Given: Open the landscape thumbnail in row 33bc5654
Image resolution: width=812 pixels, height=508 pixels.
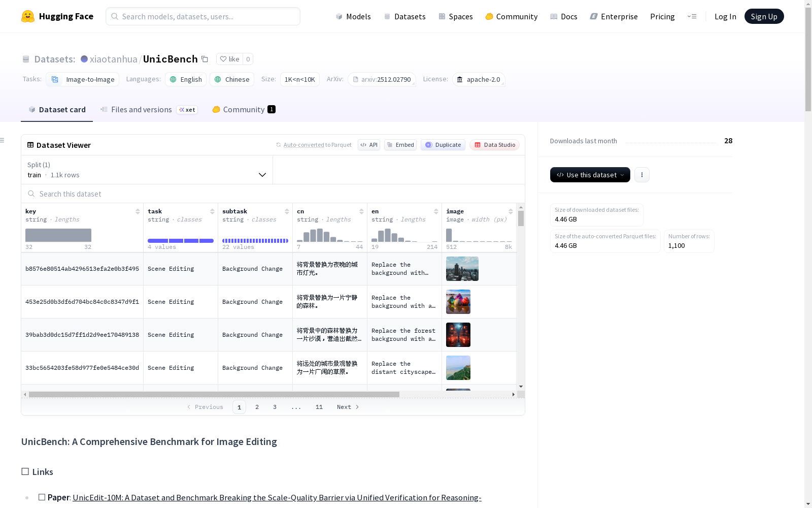Looking at the screenshot, I should point(458,368).
